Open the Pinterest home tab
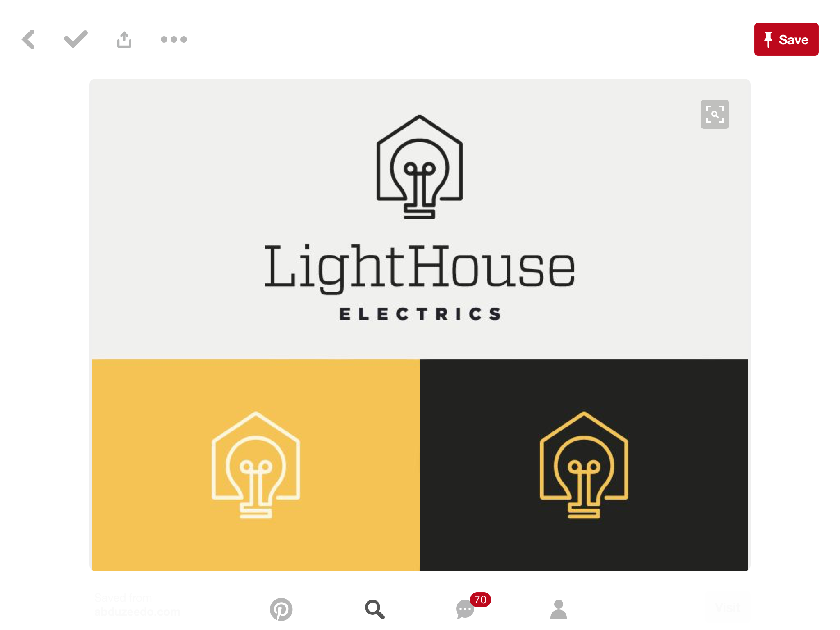This screenshot has width=840, height=630. pyautogui.click(x=281, y=609)
